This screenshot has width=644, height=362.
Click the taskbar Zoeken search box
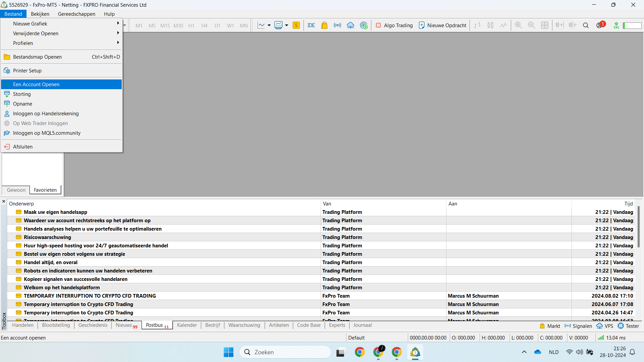point(285,352)
